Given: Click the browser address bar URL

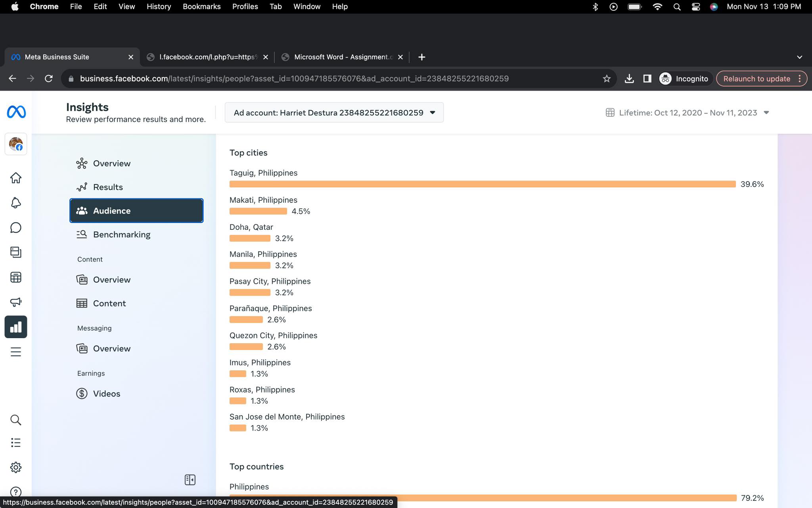Looking at the screenshot, I should click(294, 79).
